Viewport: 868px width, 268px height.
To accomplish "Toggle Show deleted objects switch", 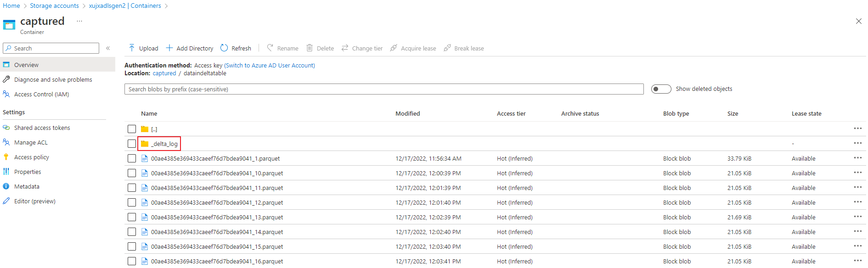I will point(661,89).
